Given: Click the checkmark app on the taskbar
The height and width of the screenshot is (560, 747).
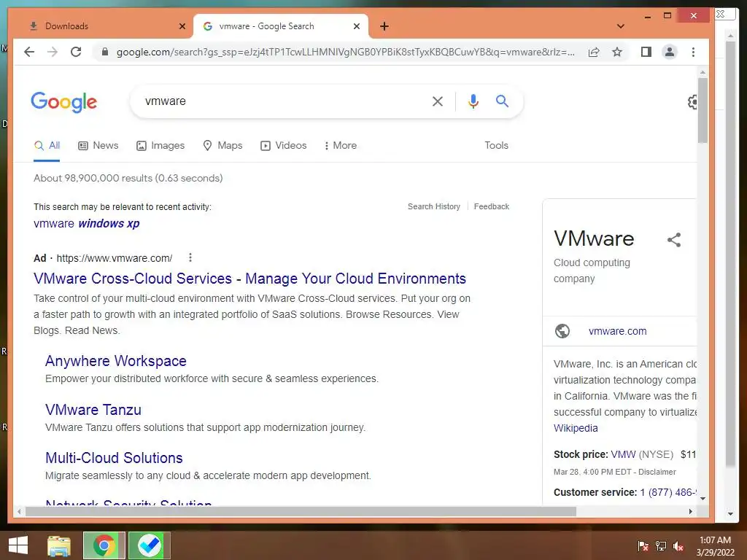Looking at the screenshot, I should pos(149,545).
